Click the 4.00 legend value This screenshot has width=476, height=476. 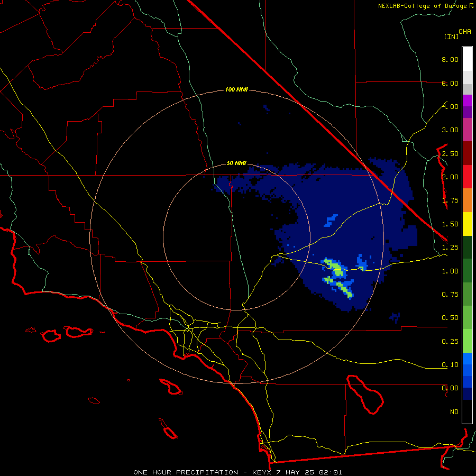[x=450, y=106]
